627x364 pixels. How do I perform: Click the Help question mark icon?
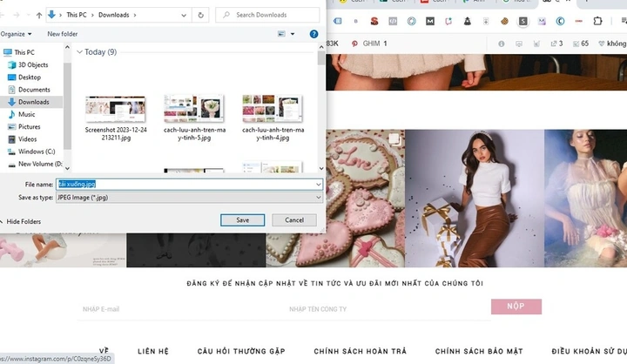click(313, 34)
